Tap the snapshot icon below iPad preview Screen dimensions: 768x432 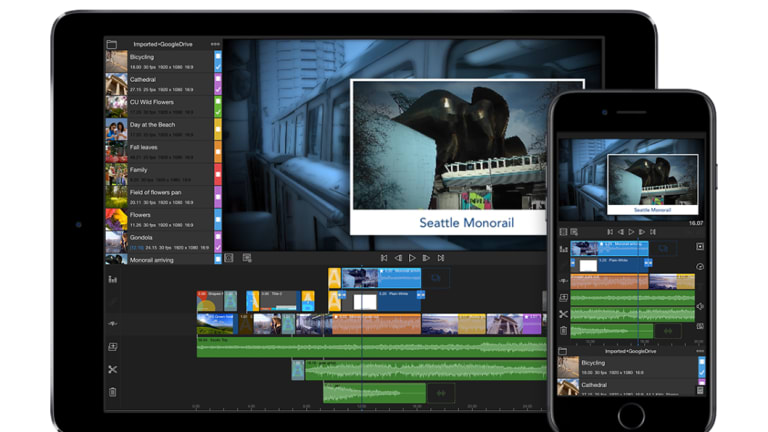[229, 258]
